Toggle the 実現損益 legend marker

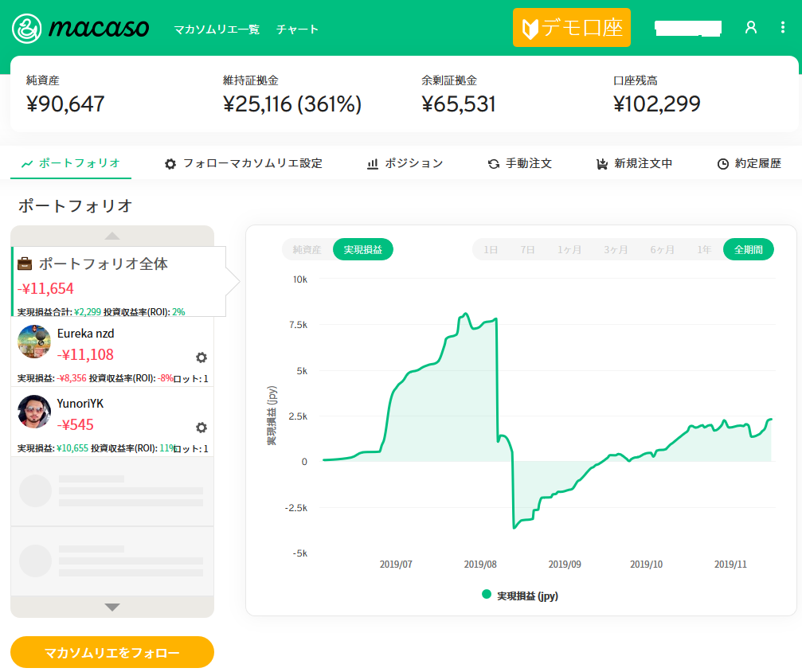(487, 595)
